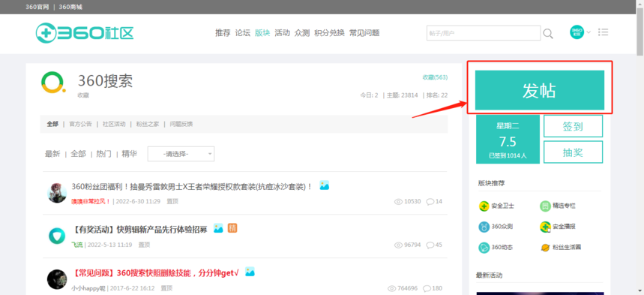Click the 粉丝生活圈 planet icon

coord(546,248)
